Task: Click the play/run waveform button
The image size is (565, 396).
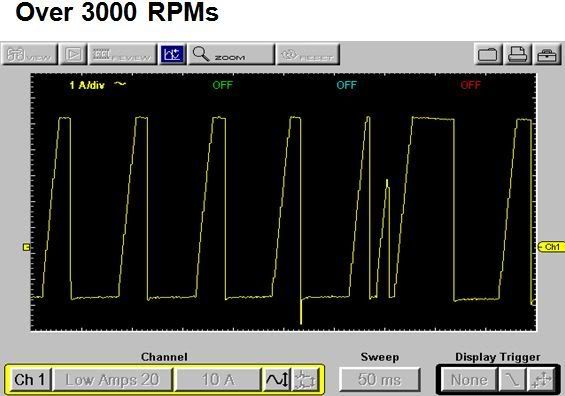Action: point(74,54)
